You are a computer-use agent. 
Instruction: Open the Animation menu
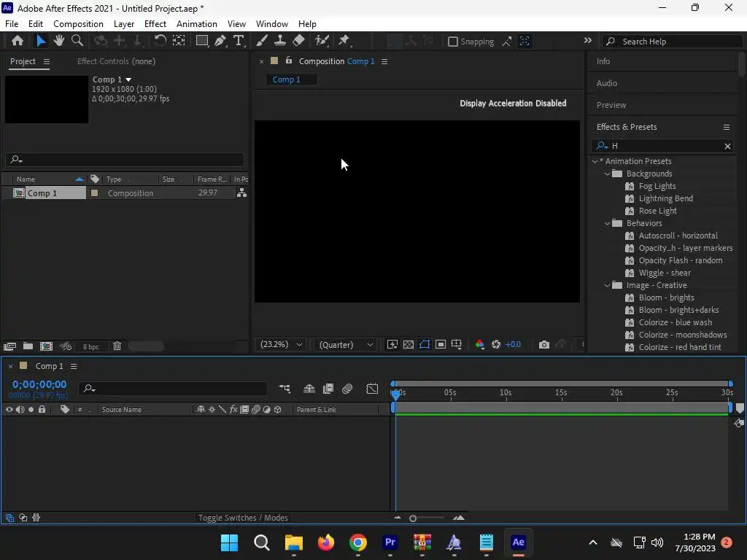pos(197,24)
